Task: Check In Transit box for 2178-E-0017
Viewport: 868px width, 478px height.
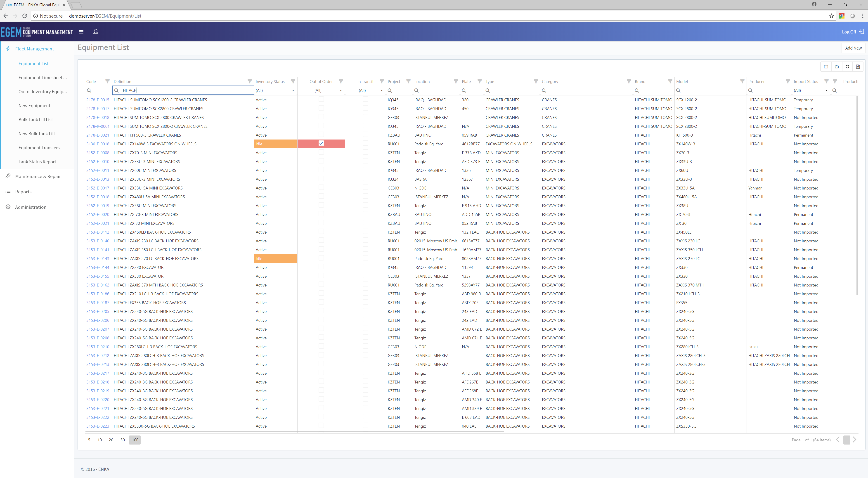Action: (x=366, y=108)
